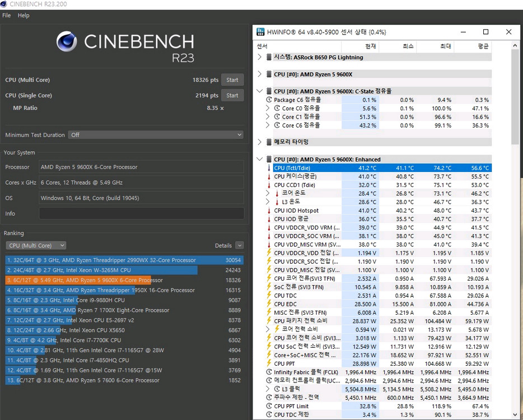This screenshot has height=420, width=523.
Task: Expand the Core C0 점유율 entry
Action: click(268, 108)
